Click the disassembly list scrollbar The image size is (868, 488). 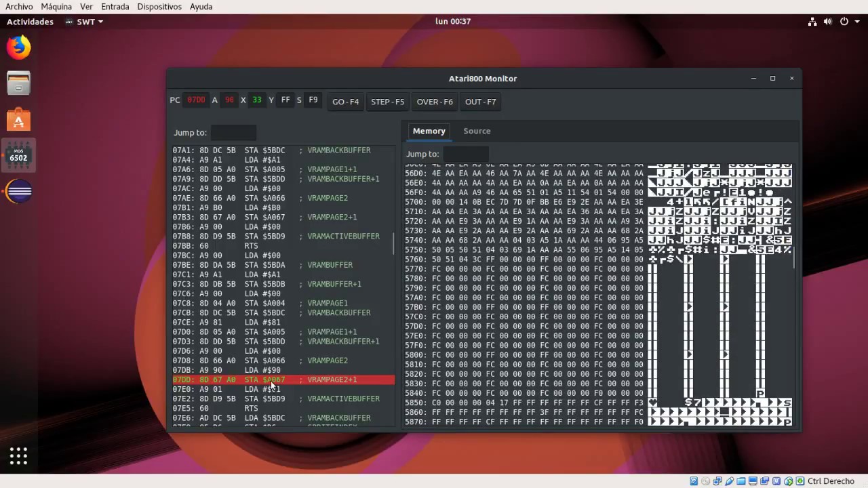[393, 244]
